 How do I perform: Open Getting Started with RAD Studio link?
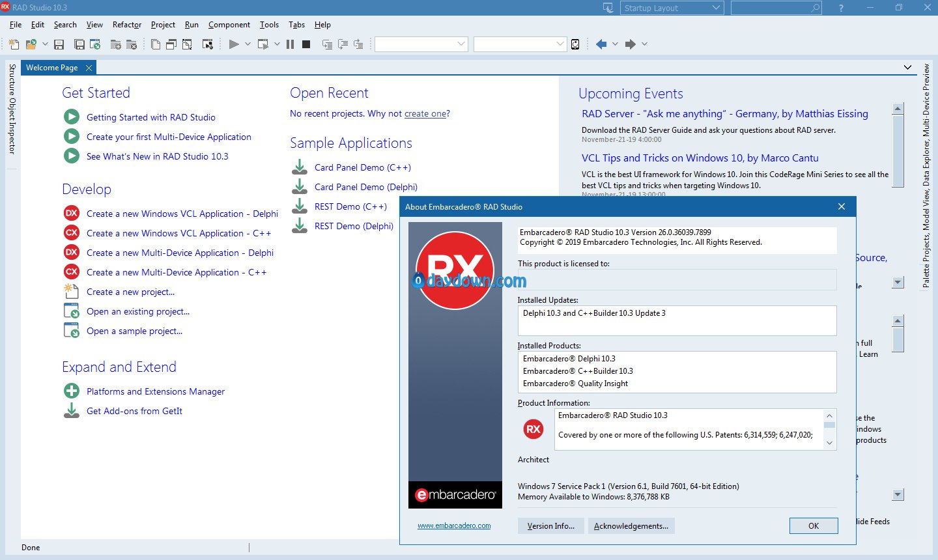[x=151, y=117]
